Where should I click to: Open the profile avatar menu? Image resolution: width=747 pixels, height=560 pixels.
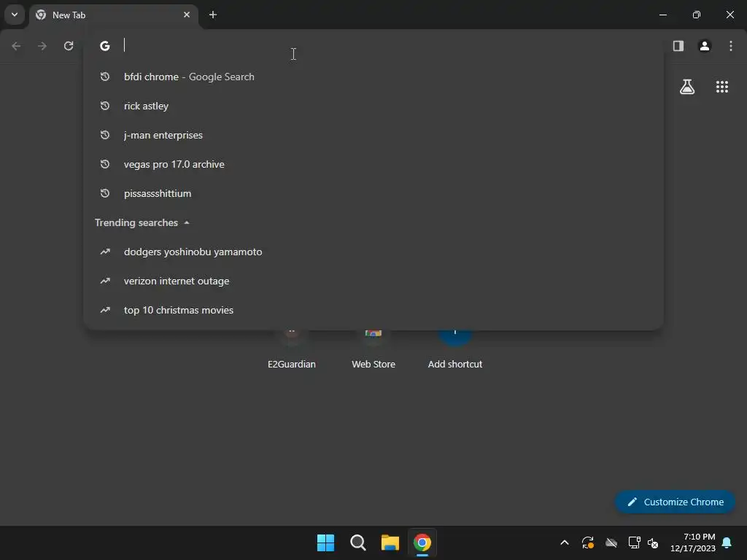click(705, 46)
